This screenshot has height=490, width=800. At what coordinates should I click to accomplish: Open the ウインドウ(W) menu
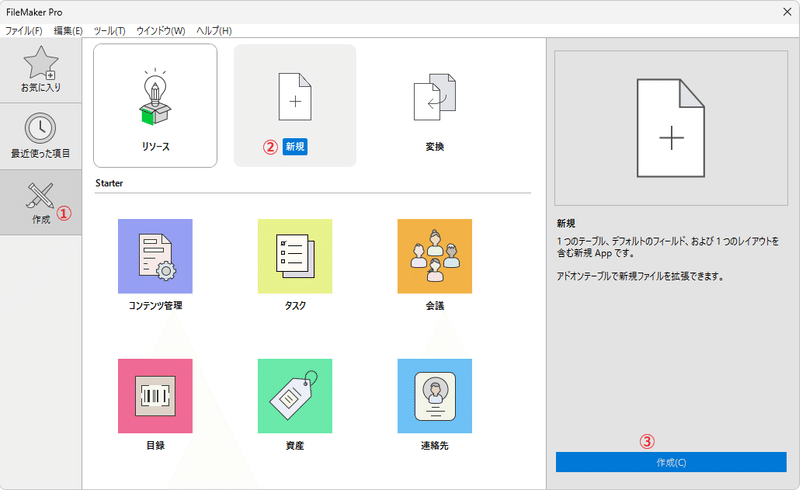[160, 31]
